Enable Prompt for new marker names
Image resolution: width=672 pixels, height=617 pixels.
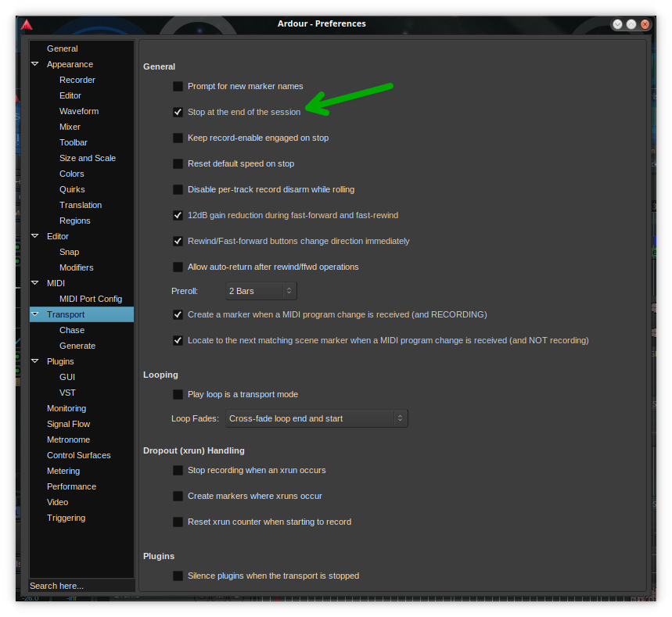pyautogui.click(x=178, y=86)
